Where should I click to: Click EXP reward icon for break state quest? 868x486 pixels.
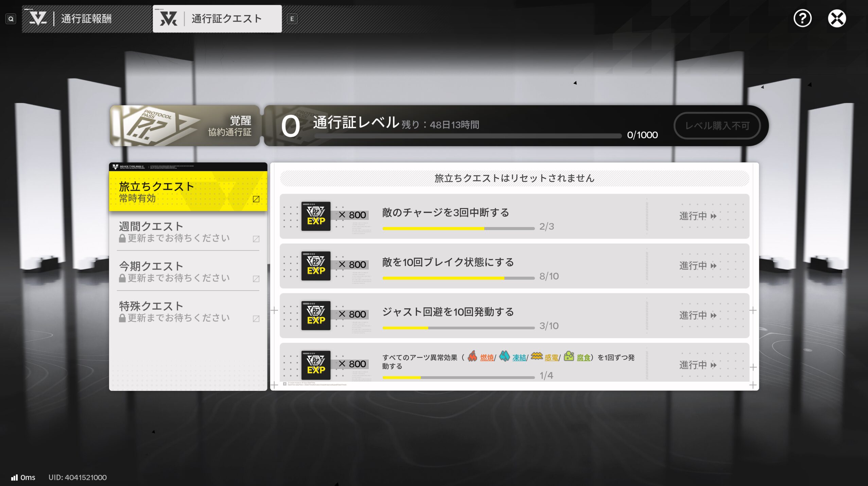[316, 266]
